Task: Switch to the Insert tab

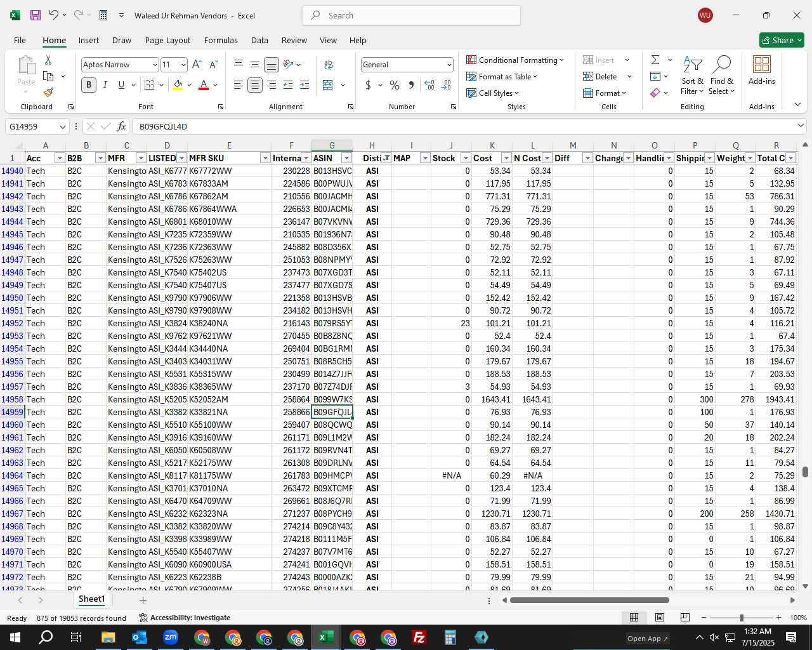Action: click(89, 40)
